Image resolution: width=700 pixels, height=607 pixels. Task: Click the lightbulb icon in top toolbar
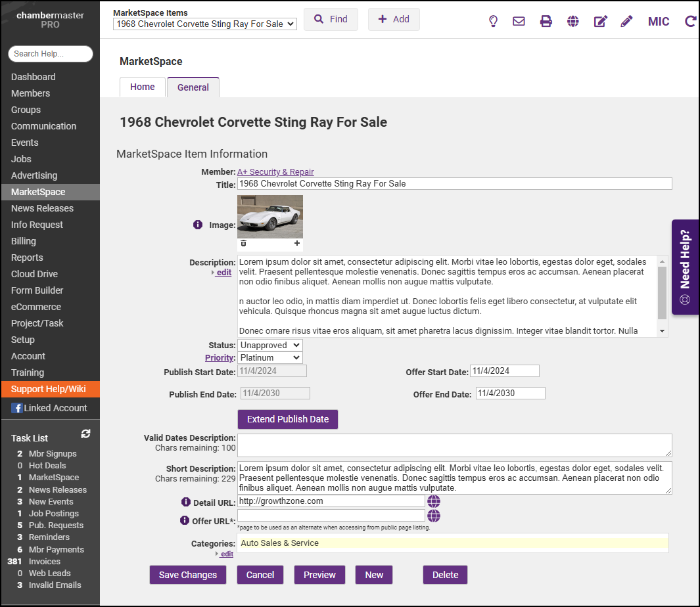tap(493, 21)
